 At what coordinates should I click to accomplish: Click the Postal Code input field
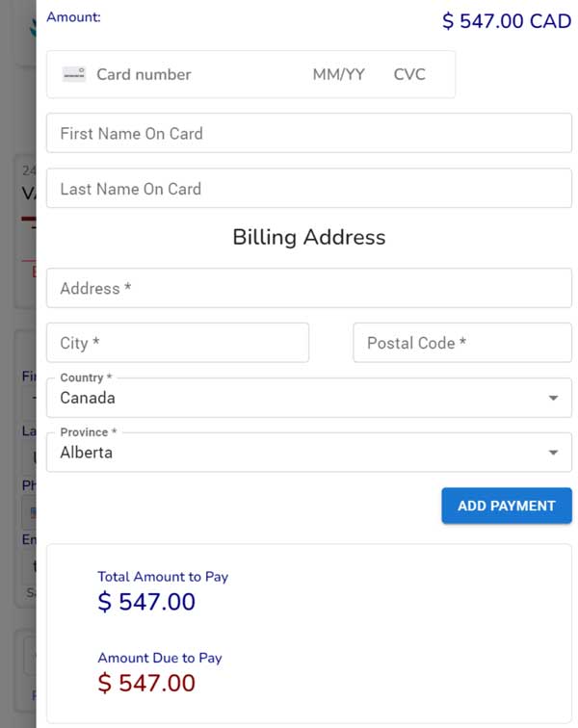pos(462,343)
